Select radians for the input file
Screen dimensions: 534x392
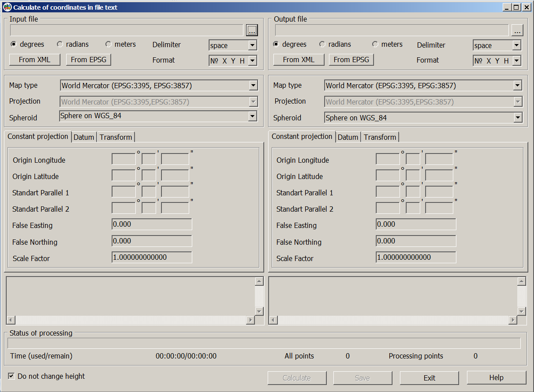point(60,44)
